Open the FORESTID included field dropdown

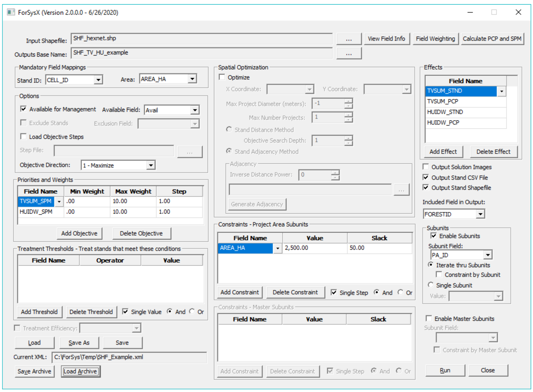(x=480, y=214)
